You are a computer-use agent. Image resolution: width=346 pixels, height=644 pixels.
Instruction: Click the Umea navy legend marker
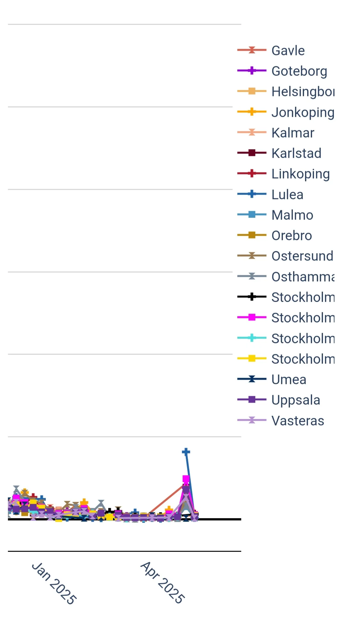click(252, 379)
